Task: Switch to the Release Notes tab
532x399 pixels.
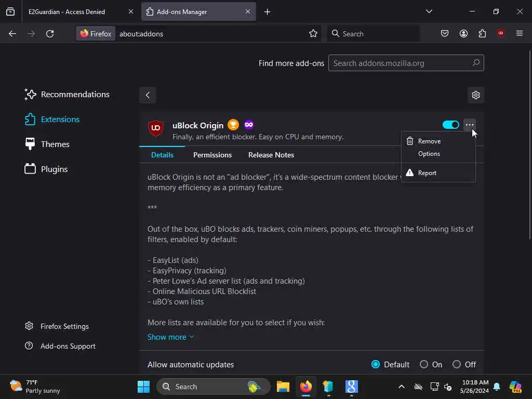Action: (271, 155)
